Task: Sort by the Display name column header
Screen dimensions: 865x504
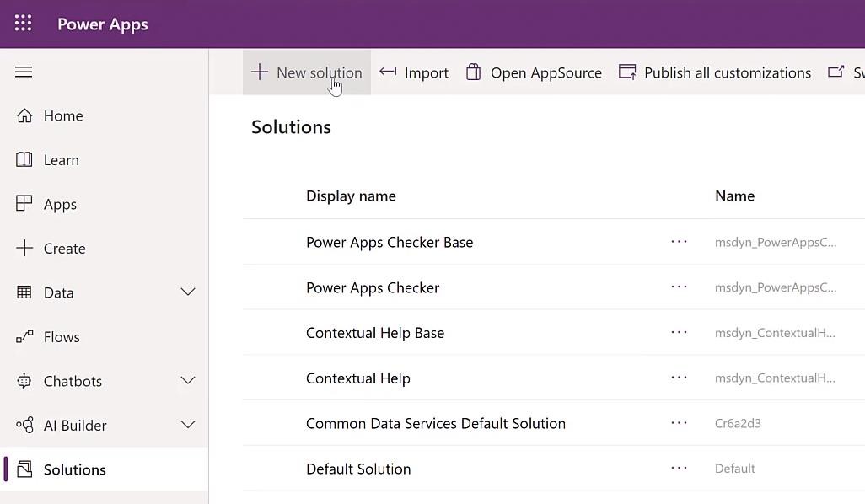Action: coord(351,196)
